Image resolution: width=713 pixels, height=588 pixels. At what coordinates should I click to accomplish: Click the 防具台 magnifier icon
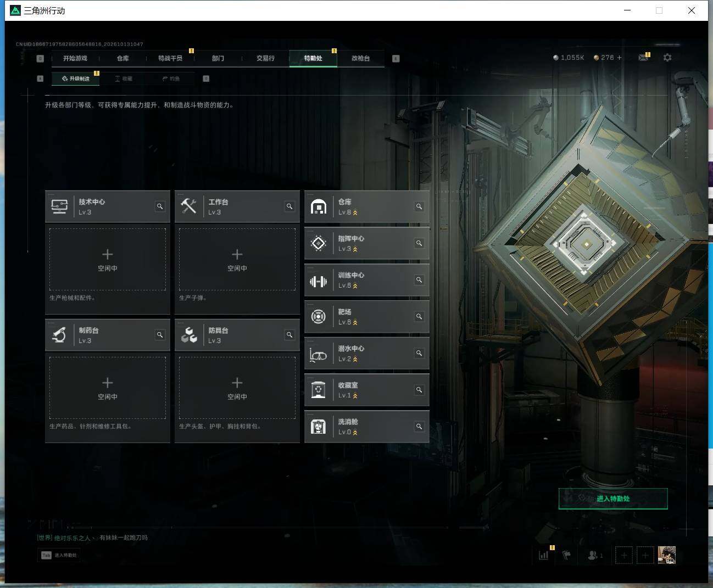click(289, 335)
